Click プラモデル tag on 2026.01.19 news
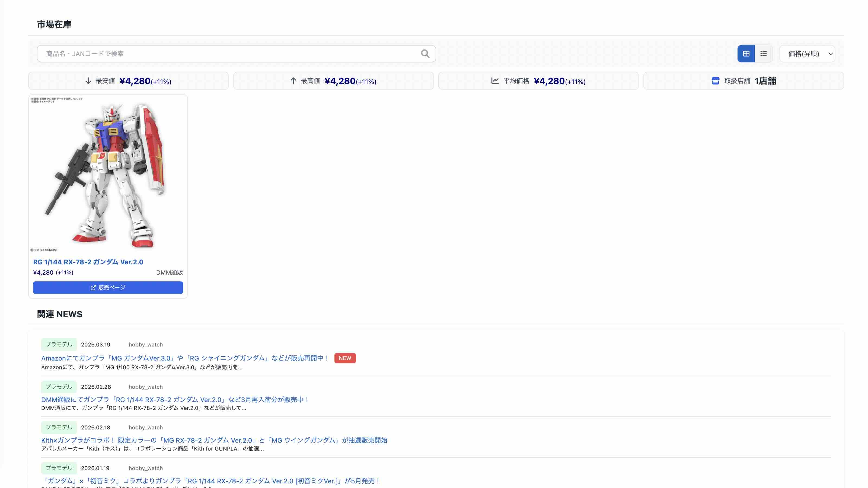Screen dimensions: 868x488 pos(59,468)
